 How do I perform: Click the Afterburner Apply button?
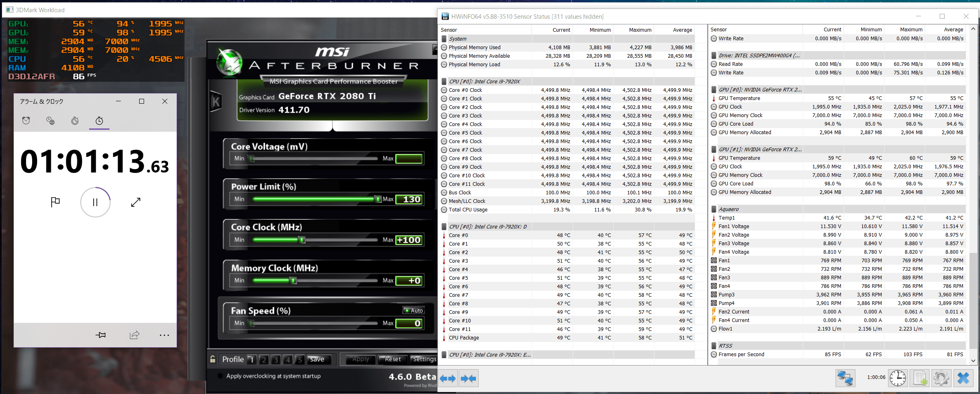pos(360,359)
